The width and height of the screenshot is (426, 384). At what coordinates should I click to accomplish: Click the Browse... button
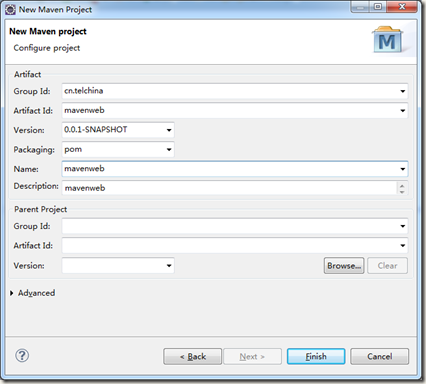pyautogui.click(x=344, y=266)
